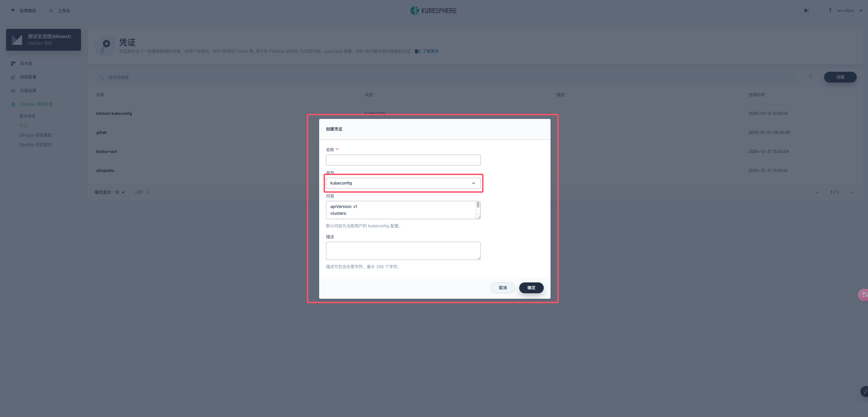Click the next page arrow in pagination
This screenshot has width=868, height=417.
click(x=852, y=192)
